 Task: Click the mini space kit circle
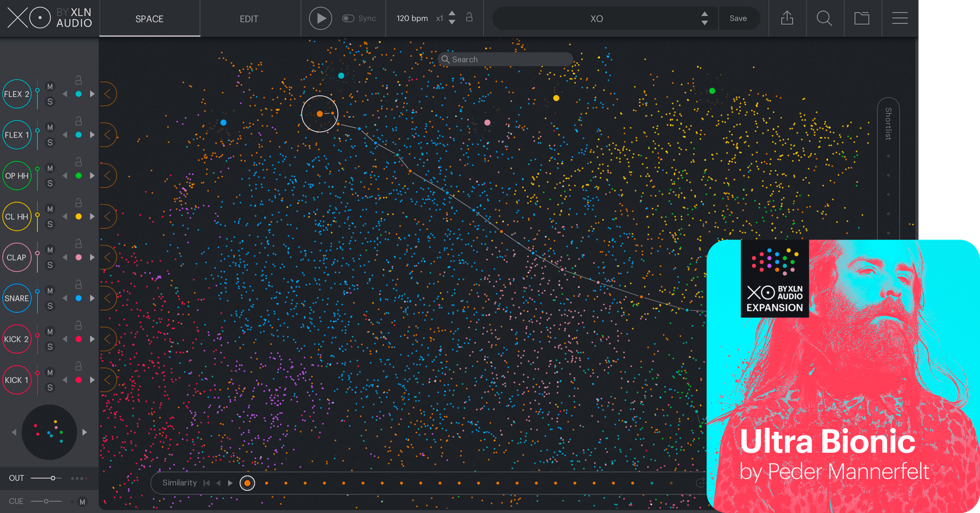(49, 432)
